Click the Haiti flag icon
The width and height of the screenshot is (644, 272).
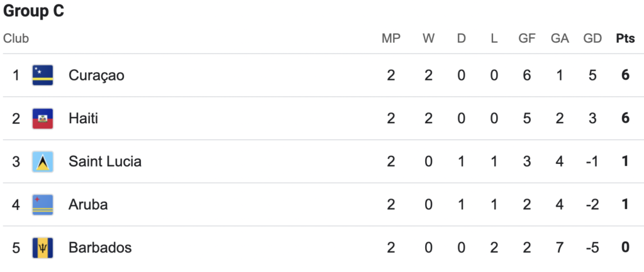(x=43, y=119)
